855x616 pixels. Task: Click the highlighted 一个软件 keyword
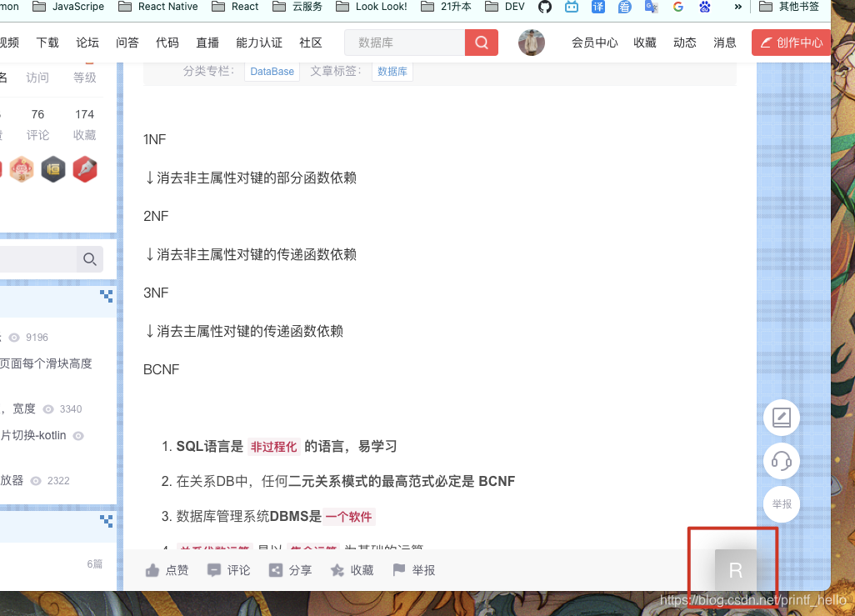click(x=349, y=517)
